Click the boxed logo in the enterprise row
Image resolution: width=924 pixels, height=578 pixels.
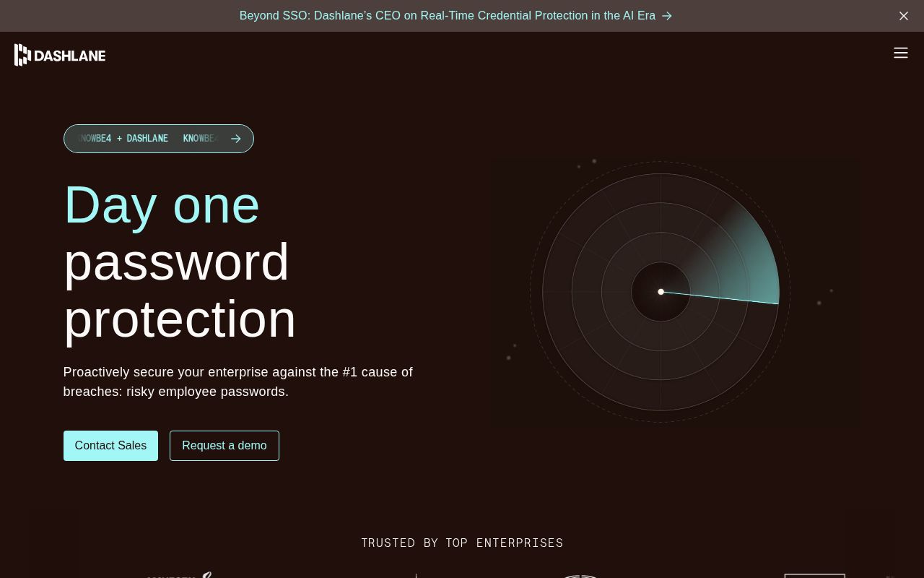(x=815, y=577)
